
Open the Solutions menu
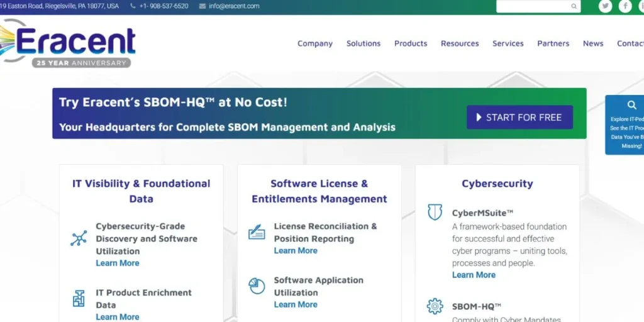click(364, 43)
